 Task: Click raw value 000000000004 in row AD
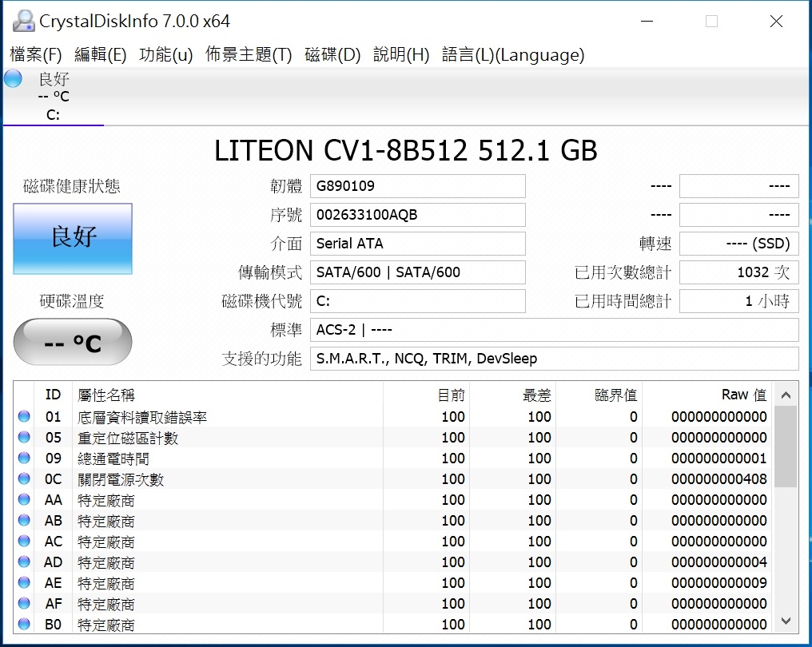point(718,562)
